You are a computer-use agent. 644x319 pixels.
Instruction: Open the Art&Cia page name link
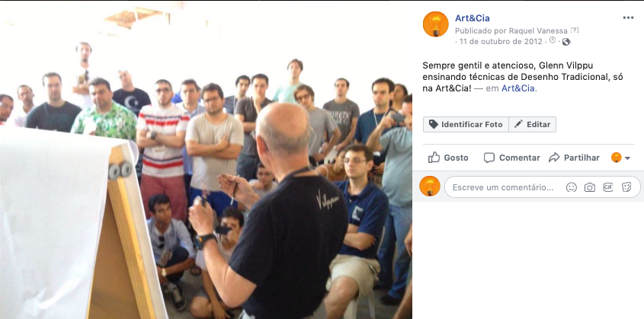click(473, 18)
